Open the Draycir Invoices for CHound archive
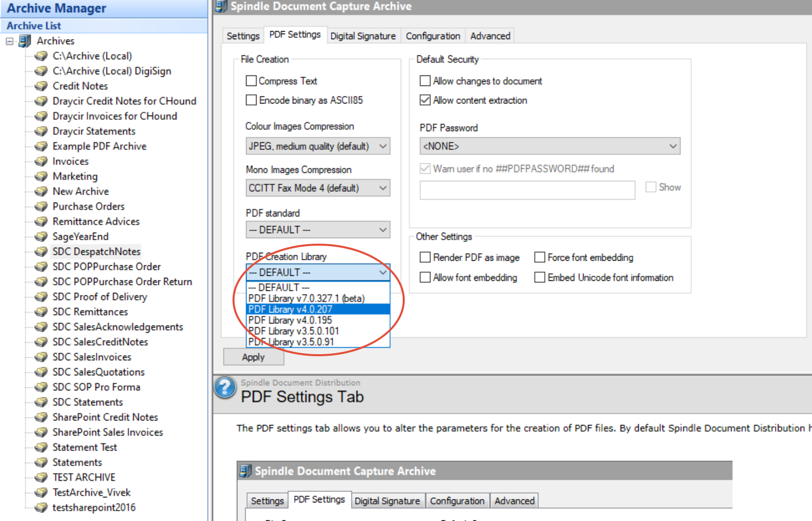812x521 pixels. point(114,116)
